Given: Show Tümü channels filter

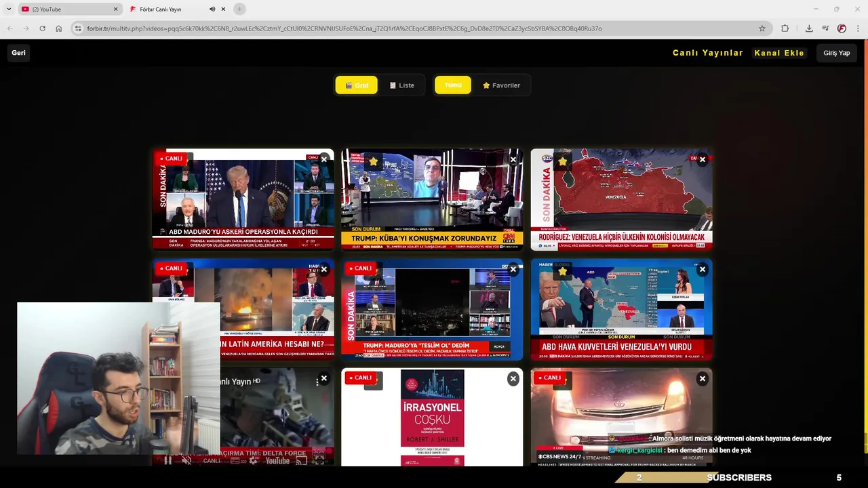Looking at the screenshot, I should click(x=453, y=85).
